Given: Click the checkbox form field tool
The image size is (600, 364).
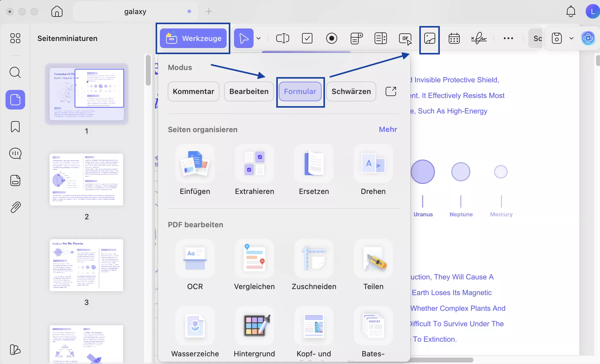Looking at the screenshot, I should (x=307, y=39).
